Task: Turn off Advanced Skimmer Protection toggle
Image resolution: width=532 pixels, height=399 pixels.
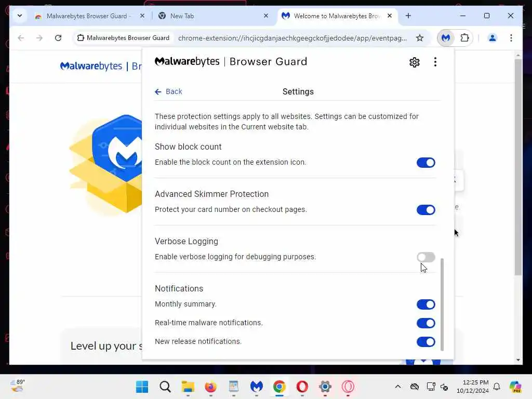Action: tap(426, 210)
